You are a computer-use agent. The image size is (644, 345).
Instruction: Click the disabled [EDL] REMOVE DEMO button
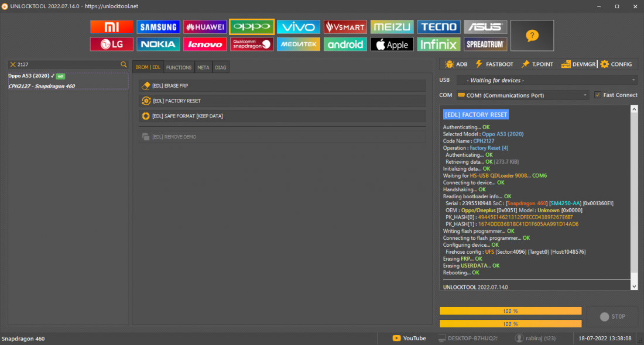point(282,137)
